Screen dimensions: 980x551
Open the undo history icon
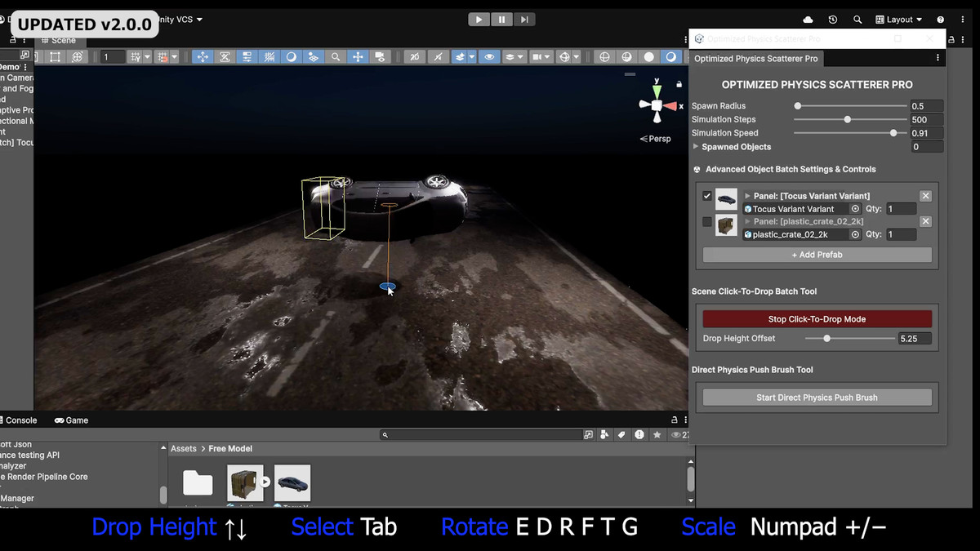pyautogui.click(x=832, y=20)
